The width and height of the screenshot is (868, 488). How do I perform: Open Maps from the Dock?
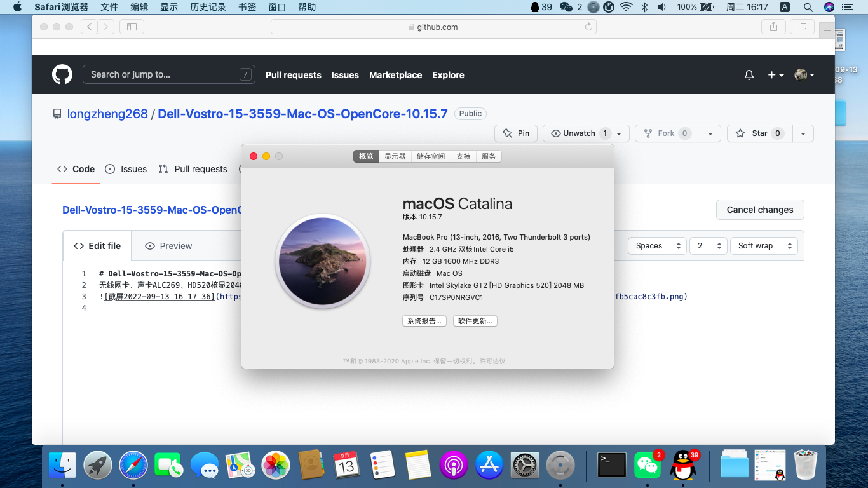[240, 466]
